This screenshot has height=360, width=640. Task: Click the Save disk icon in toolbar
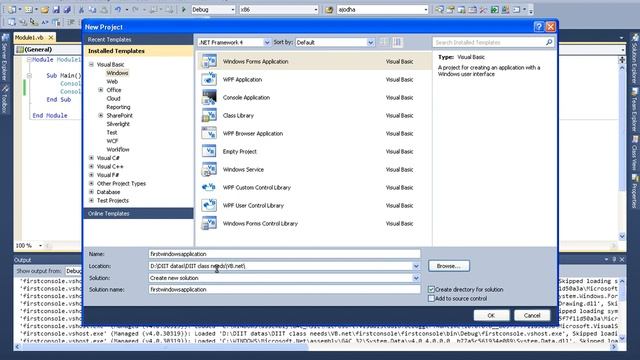coord(56,9)
